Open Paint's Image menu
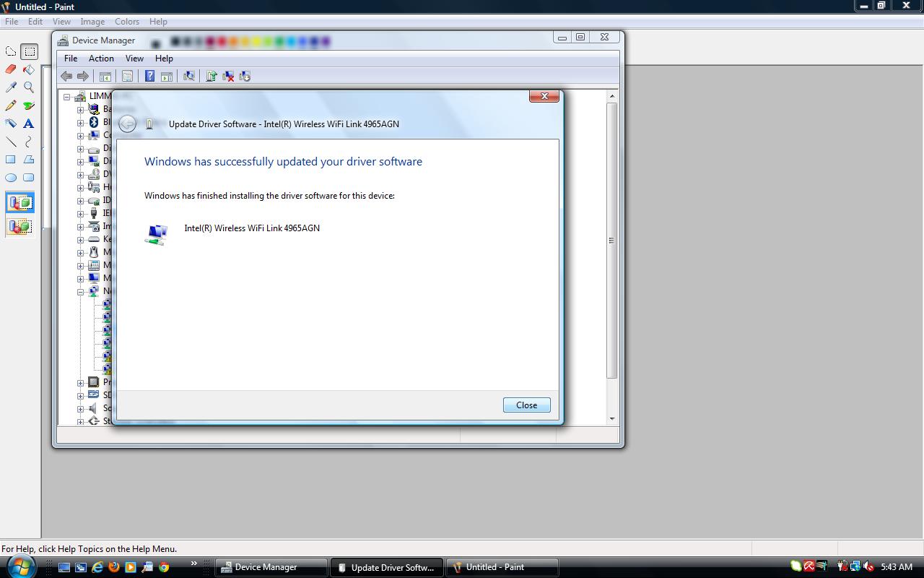This screenshot has width=924, height=578. [92, 22]
